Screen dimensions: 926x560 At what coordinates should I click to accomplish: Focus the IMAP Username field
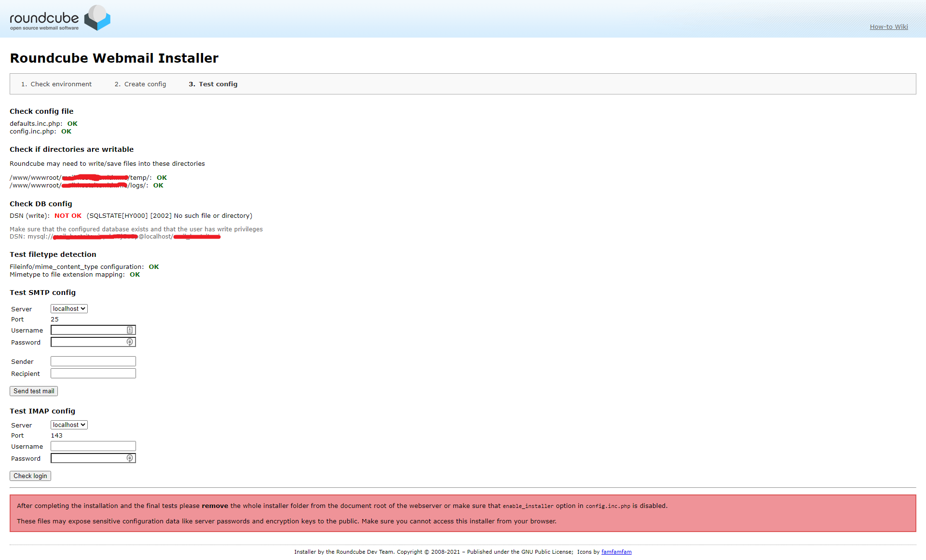(x=93, y=446)
